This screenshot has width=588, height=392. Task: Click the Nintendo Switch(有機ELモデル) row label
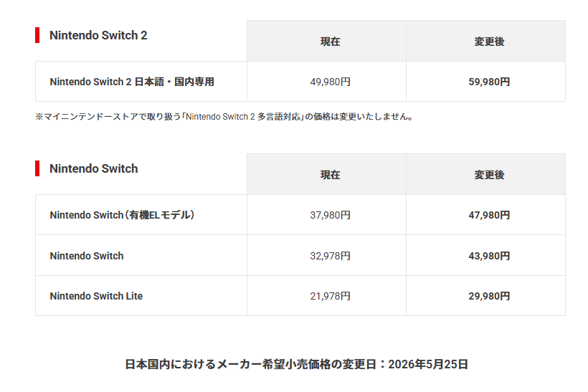click(122, 215)
